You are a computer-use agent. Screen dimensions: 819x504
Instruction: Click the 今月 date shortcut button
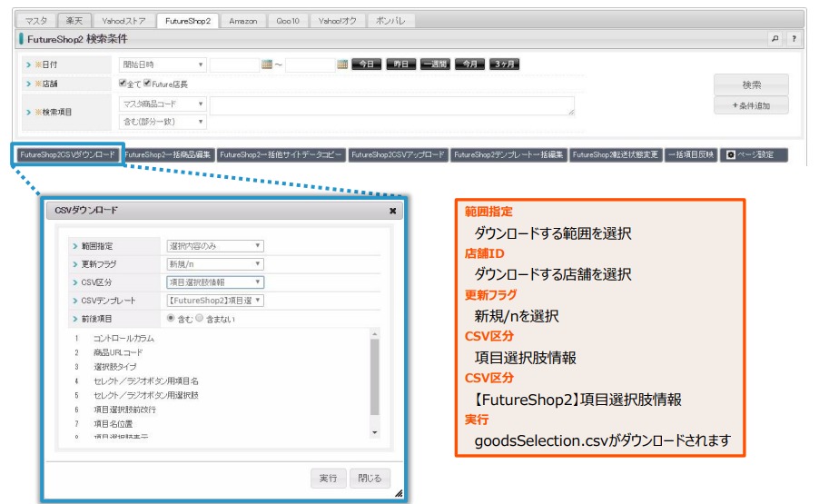(x=469, y=64)
